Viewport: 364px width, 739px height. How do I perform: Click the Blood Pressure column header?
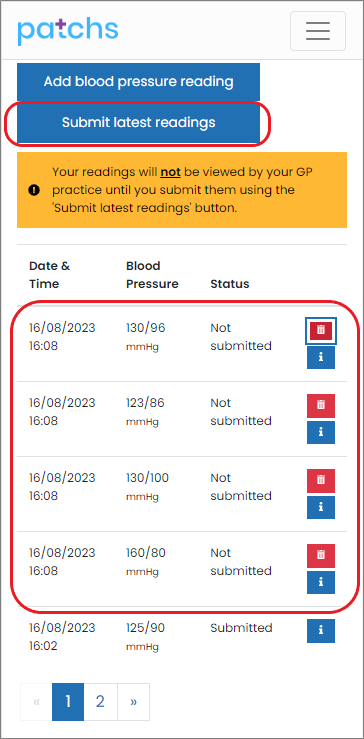point(152,275)
